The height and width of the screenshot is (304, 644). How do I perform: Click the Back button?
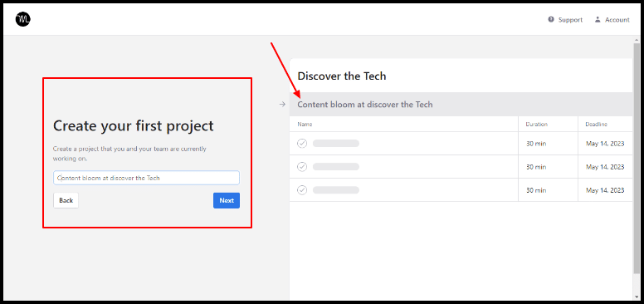coord(66,200)
